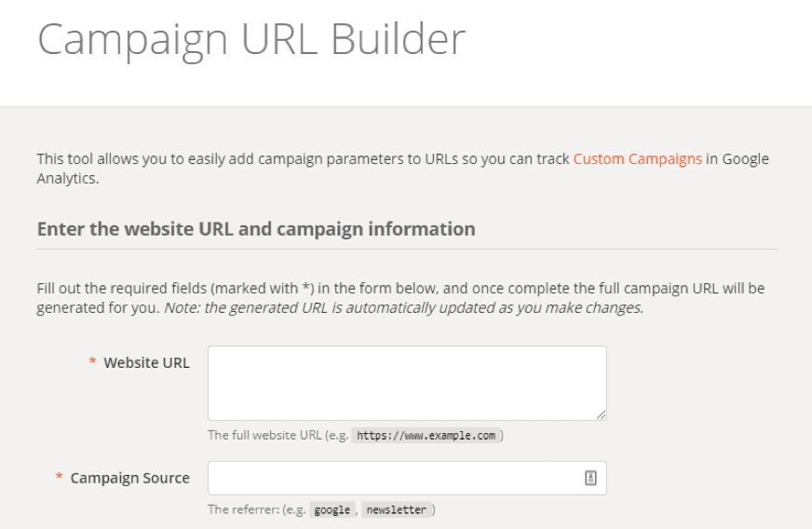Click the Website URL field label
Viewport: 812px width, 529px height.
[146, 363]
